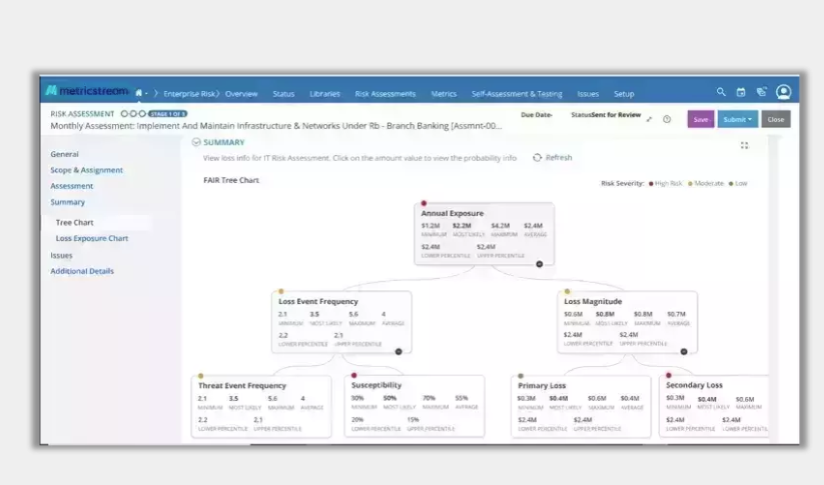Open the calendar icon in header
This screenshot has width=824, height=485.
[x=741, y=92]
